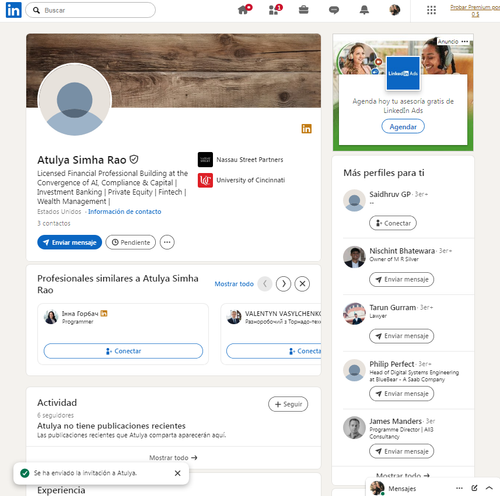Send message to Philip Perfect
This screenshot has width=500, height=496.
pyautogui.click(x=401, y=394)
